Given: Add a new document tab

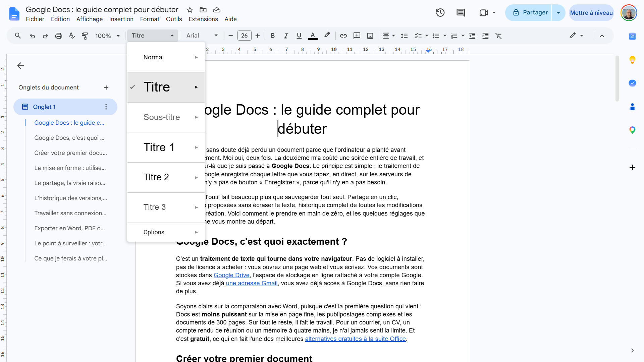Looking at the screenshot, I should [x=106, y=87].
